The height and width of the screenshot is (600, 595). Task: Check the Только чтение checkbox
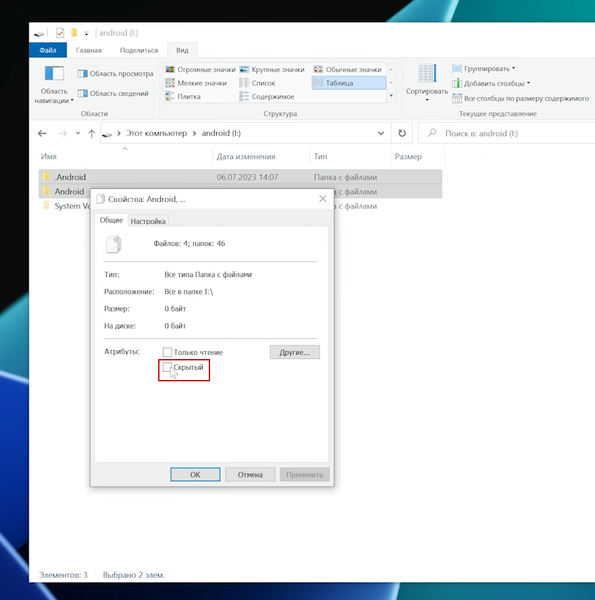(167, 352)
